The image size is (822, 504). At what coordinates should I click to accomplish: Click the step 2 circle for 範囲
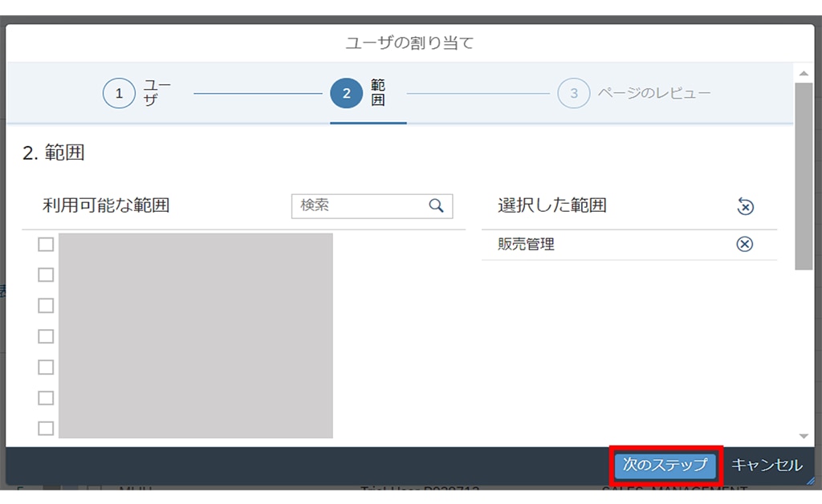click(346, 94)
